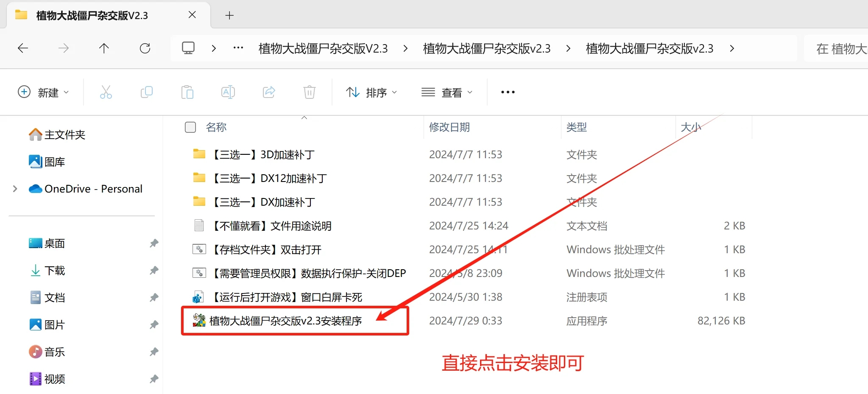Open the 排序 Sort dropdown

coord(371,92)
